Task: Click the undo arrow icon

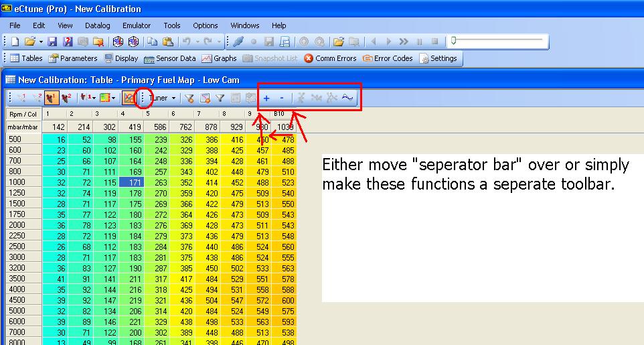Action: coord(187,42)
